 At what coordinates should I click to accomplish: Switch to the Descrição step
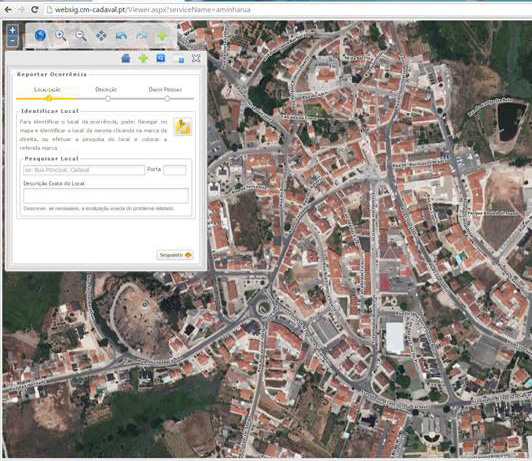point(106,90)
